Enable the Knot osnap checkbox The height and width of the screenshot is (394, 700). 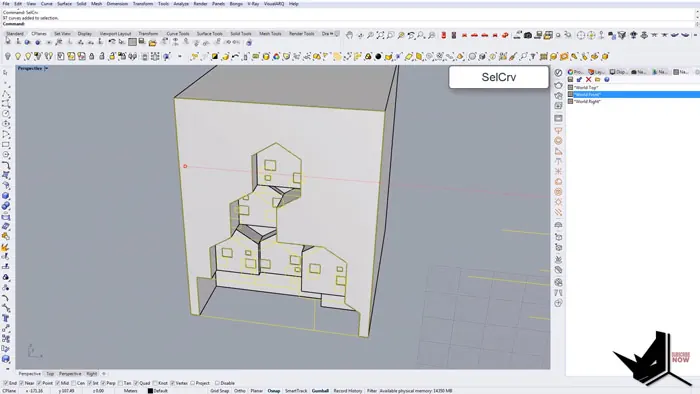(x=155, y=383)
